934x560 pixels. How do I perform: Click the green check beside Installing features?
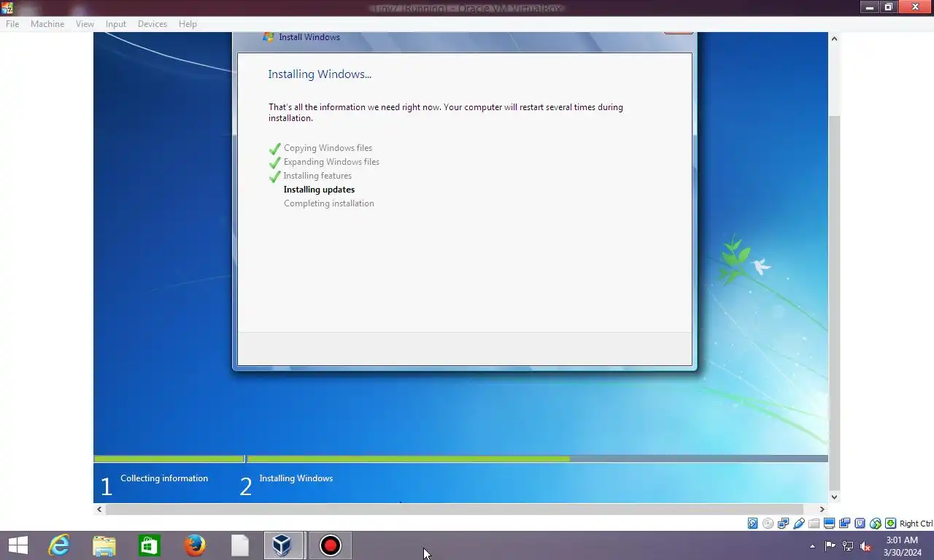point(275,176)
